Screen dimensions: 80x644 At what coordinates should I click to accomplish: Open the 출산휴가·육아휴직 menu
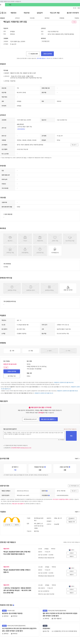point(73,13)
